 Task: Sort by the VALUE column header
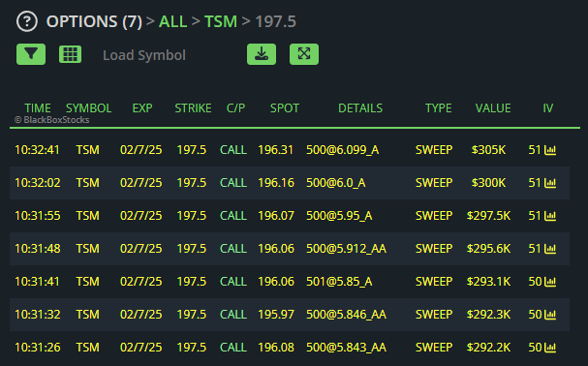[493, 108]
